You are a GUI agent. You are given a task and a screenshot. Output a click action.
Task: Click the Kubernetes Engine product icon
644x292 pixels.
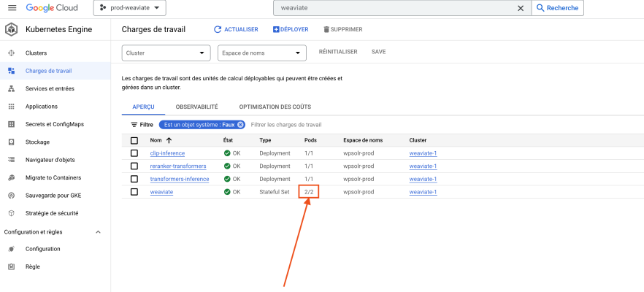coord(12,30)
